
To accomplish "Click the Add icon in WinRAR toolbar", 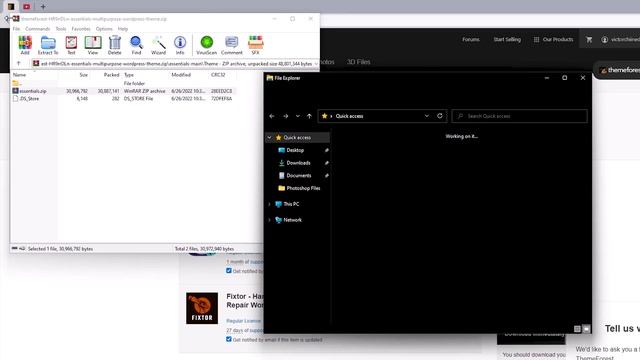I will (25, 45).
